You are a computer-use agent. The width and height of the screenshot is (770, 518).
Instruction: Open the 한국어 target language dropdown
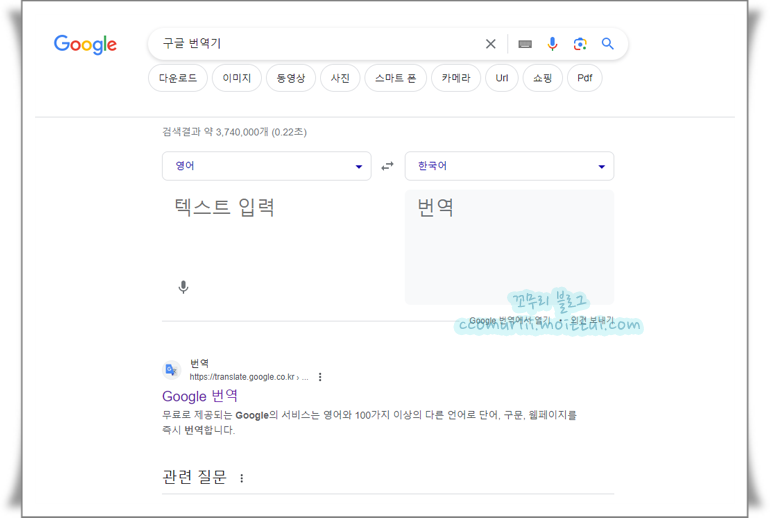[x=509, y=166]
